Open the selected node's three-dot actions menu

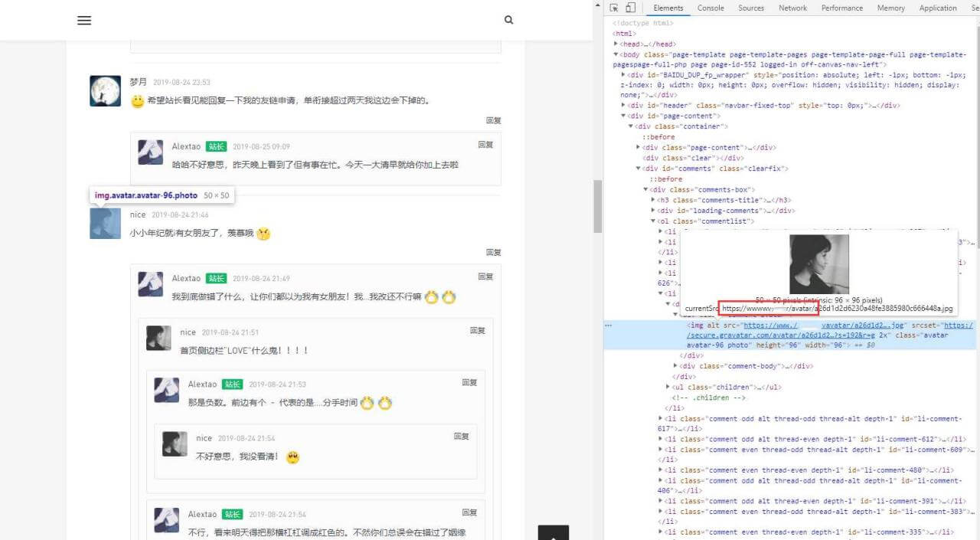pos(609,325)
